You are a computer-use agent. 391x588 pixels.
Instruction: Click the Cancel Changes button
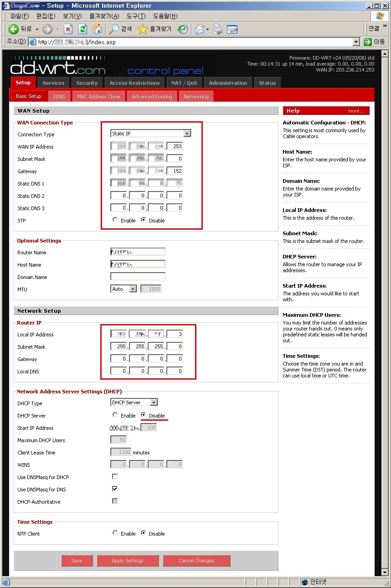(196, 561)
